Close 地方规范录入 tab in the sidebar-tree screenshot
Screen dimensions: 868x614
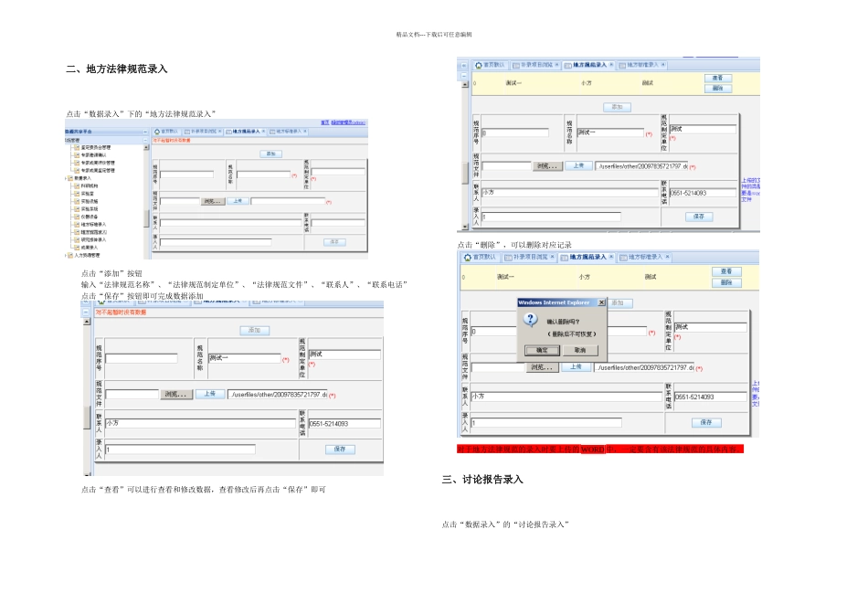pyautogui.click(x=263, y=132)
